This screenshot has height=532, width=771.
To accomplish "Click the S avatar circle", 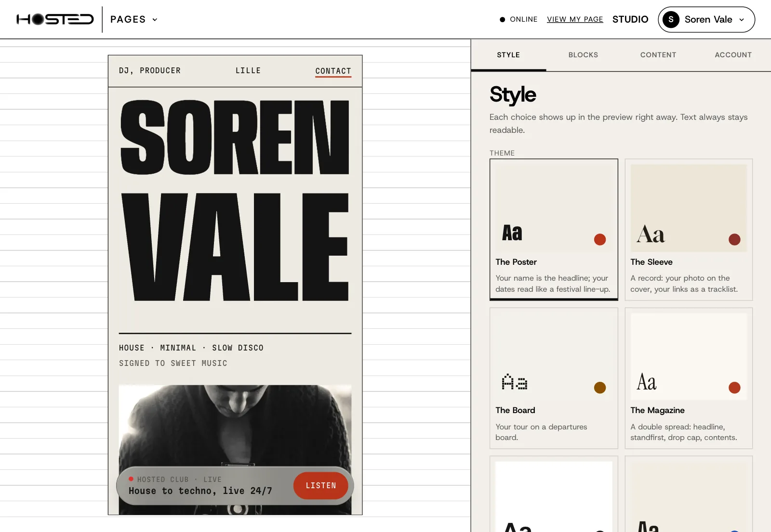I will [x=671, y=20].
